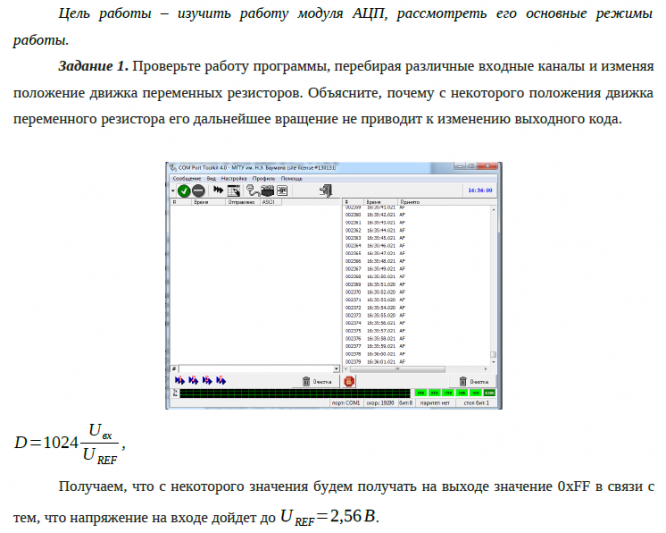Click the second blue send-macro arrow icon
The height and width of the screenshot is (533, 666).
[194, 381]
